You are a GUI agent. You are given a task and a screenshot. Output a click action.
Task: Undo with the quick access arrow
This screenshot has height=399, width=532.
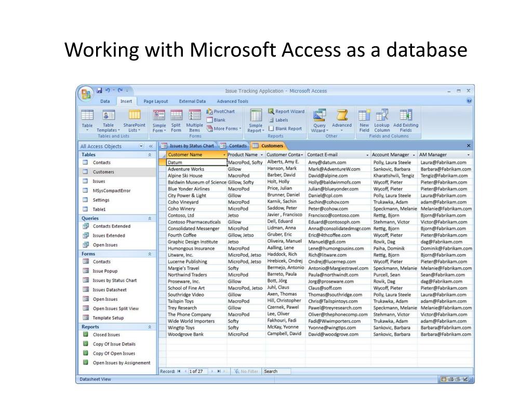point(108,90)
